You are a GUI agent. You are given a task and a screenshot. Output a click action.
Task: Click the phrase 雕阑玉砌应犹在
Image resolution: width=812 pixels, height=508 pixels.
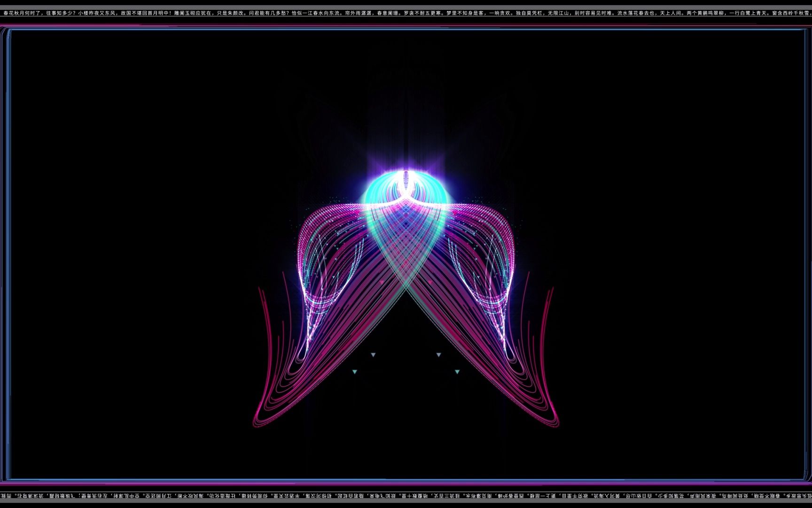193,13
